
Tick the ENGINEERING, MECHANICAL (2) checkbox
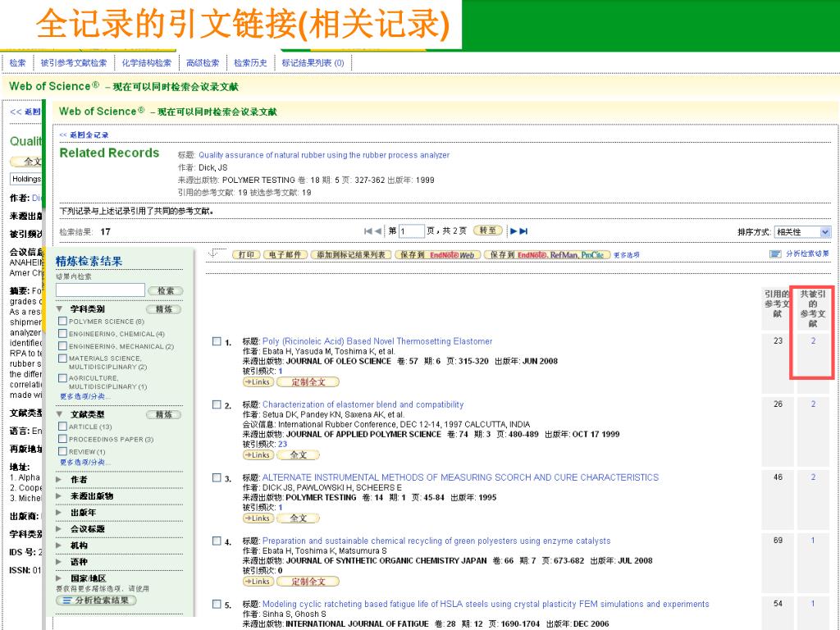pos(62,346)
